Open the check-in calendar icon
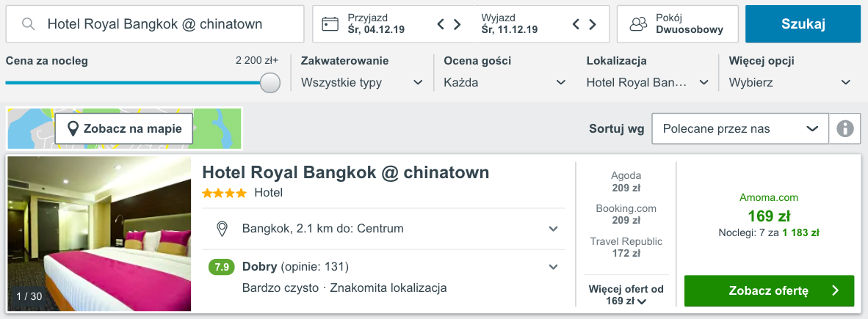The height and width of the screenshot is (319, 868). tap(330, 23)
